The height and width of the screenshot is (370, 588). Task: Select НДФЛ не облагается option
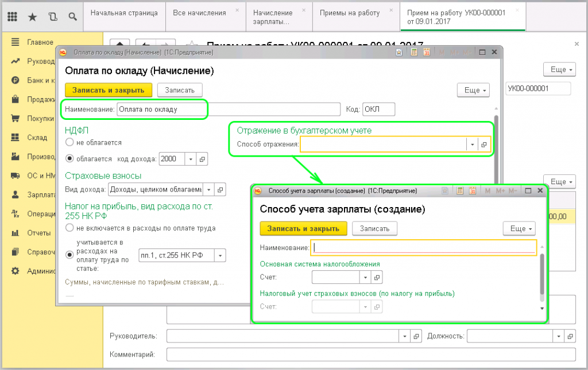pos(69,142)
